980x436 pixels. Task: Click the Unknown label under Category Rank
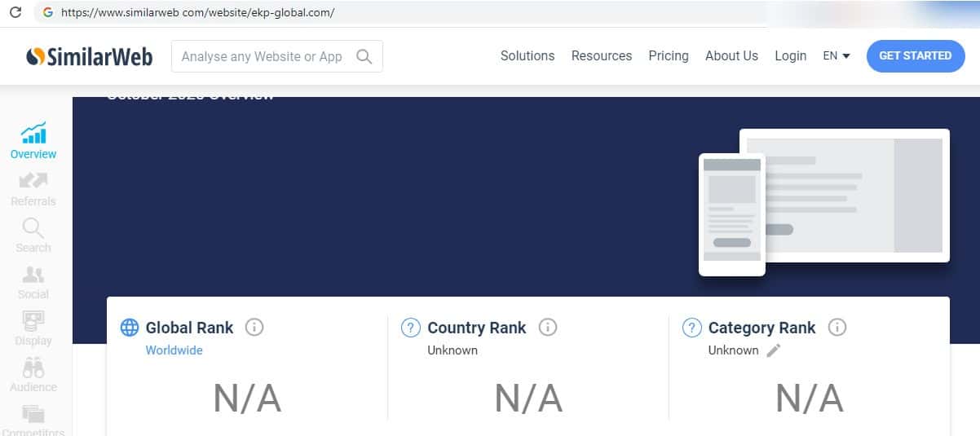pyautogui.click(x=733, y=350)
